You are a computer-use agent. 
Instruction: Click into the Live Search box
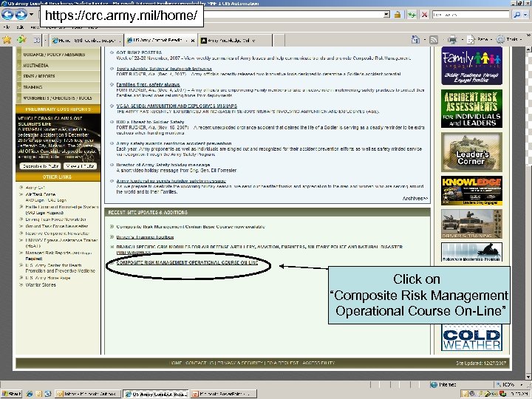[471, 15]
